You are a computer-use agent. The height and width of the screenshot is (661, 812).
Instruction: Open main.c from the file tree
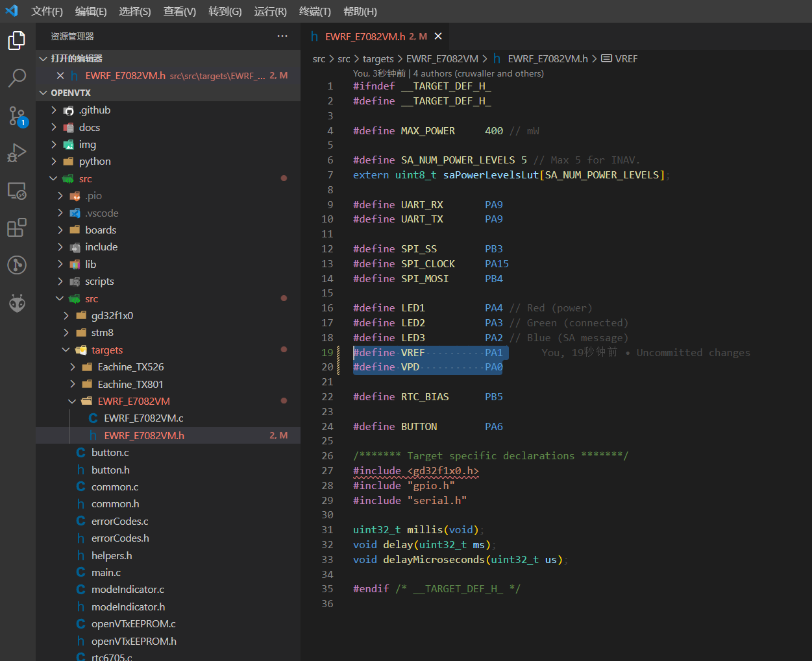coord(106,572)
